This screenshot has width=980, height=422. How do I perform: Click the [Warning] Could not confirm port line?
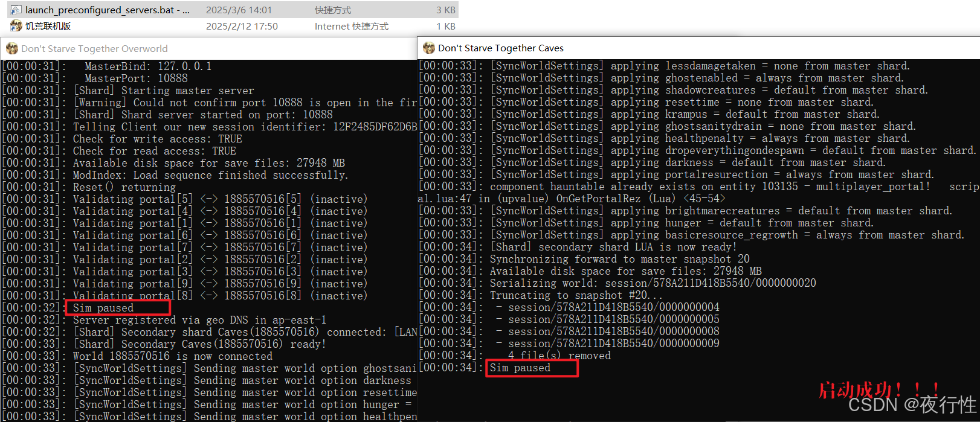[x=209, y=103]
